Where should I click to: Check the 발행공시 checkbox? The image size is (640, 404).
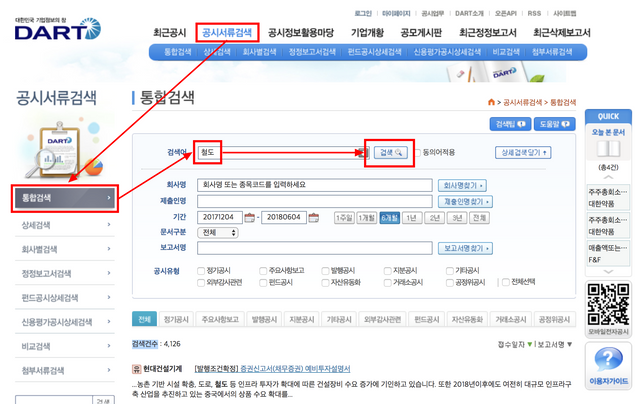325,271
